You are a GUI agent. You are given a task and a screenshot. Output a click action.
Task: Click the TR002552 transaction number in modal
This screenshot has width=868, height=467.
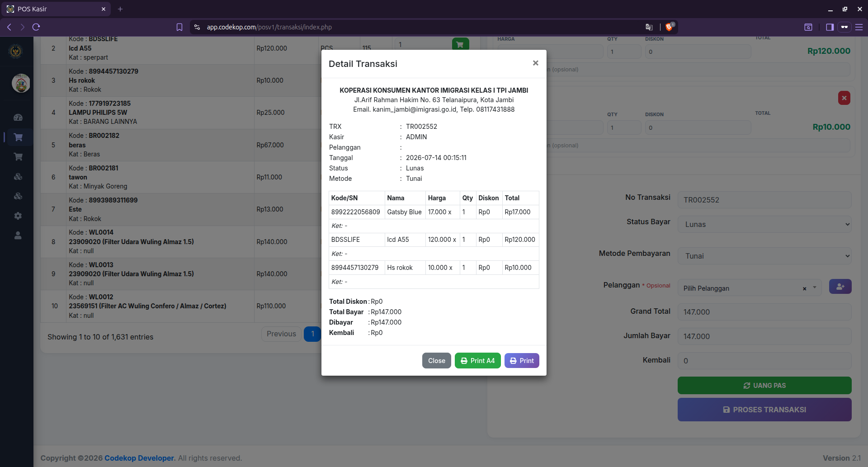click(421, 127)
